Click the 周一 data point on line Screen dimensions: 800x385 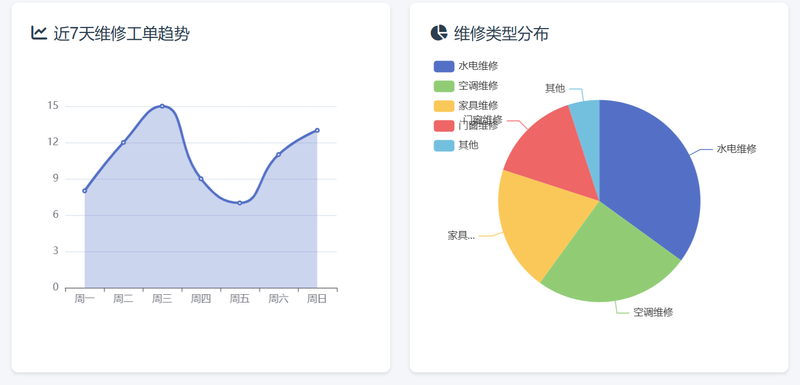[85, 191]
